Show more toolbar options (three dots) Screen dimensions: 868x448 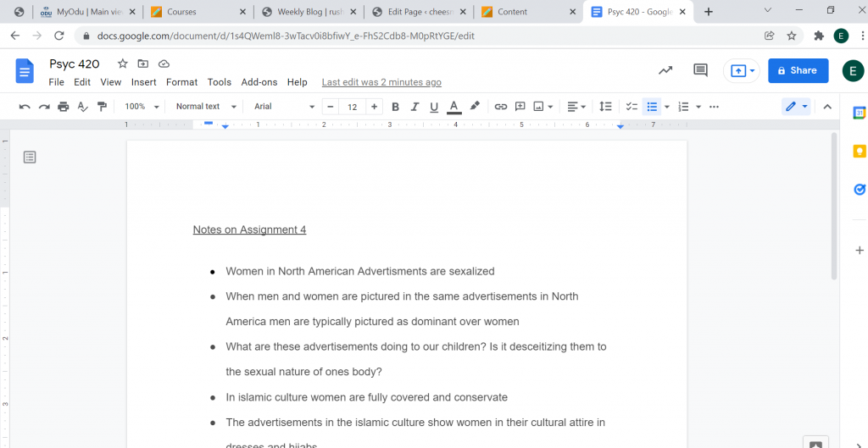[714, 107]
